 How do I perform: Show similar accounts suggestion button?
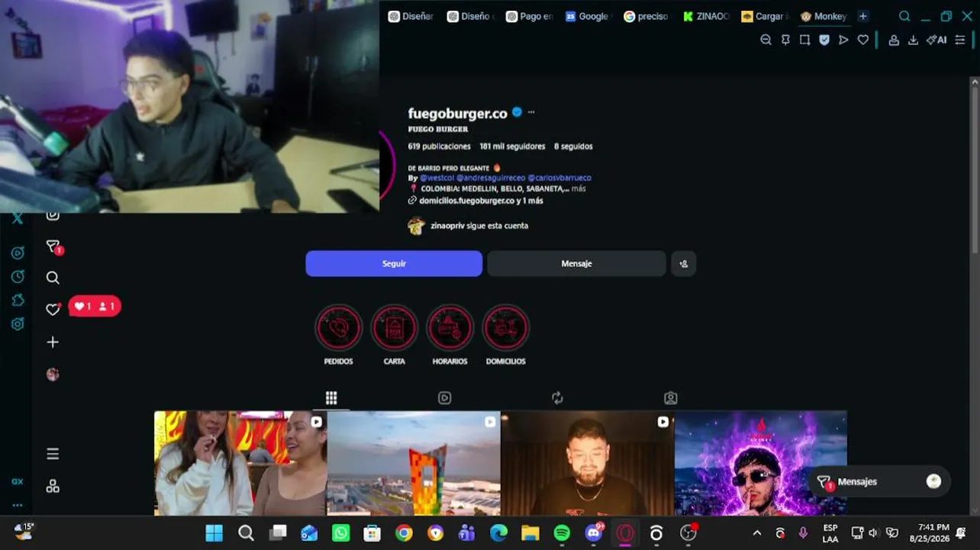(x=684, y=264)
